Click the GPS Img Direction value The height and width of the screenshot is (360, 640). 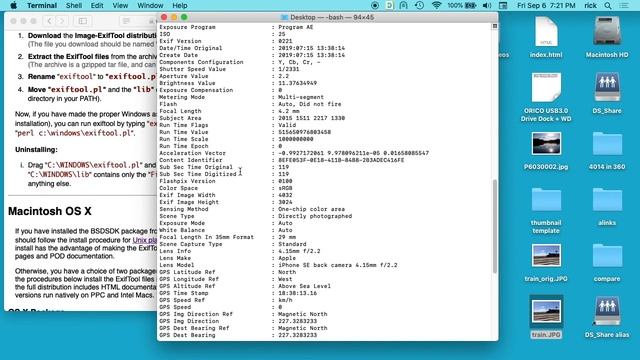pos(298,321)
